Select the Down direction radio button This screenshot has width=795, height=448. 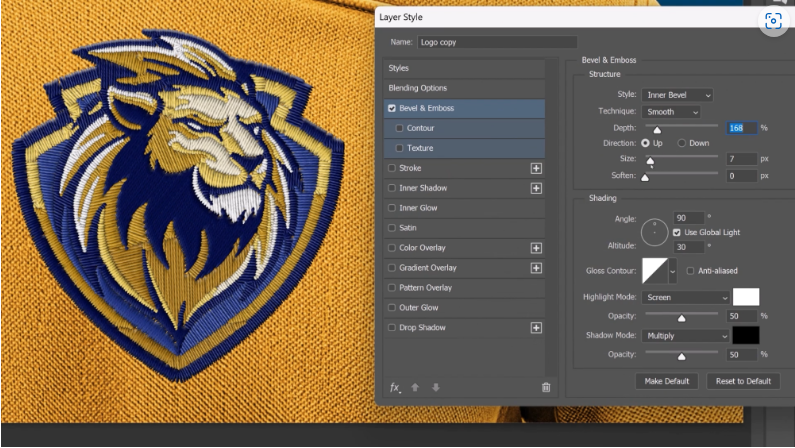(681, 143)
